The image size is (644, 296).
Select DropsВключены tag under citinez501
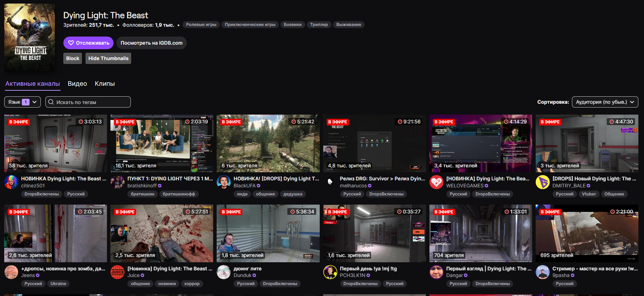tap(42, 194)
